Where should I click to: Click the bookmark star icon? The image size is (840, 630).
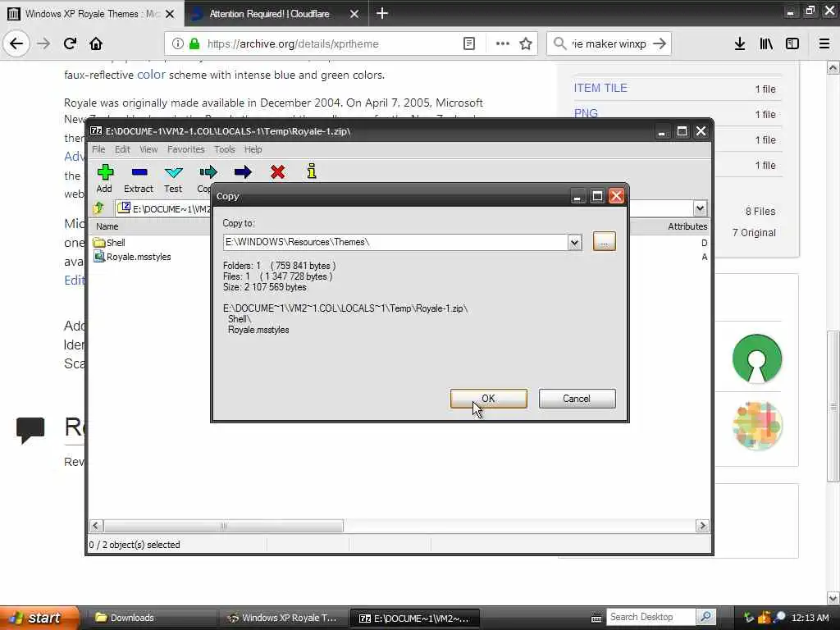[x=526, y=43]
